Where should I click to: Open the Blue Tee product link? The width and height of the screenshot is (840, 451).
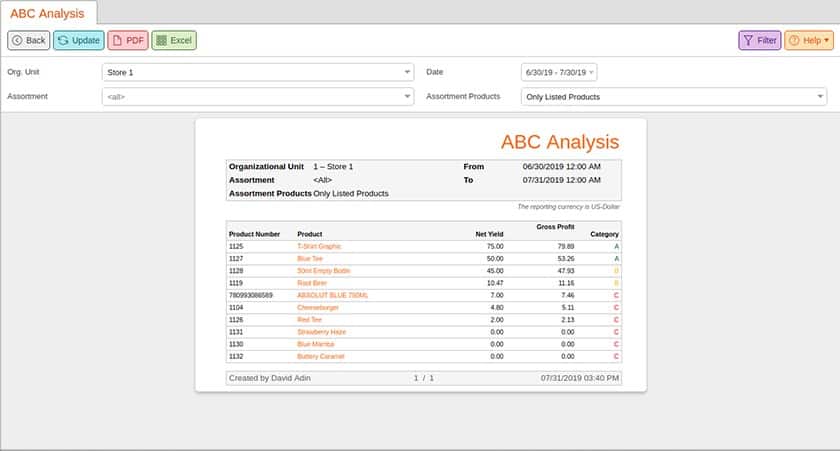click(x=311, y=258)
